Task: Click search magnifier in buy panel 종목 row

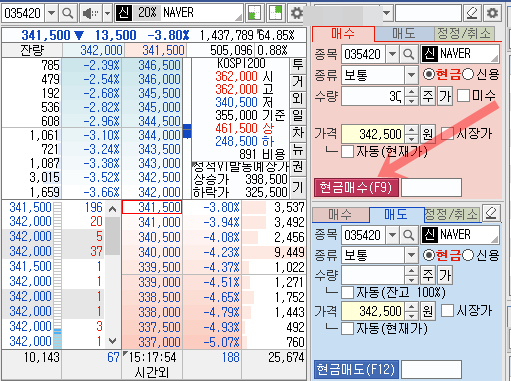Action: 409,54
